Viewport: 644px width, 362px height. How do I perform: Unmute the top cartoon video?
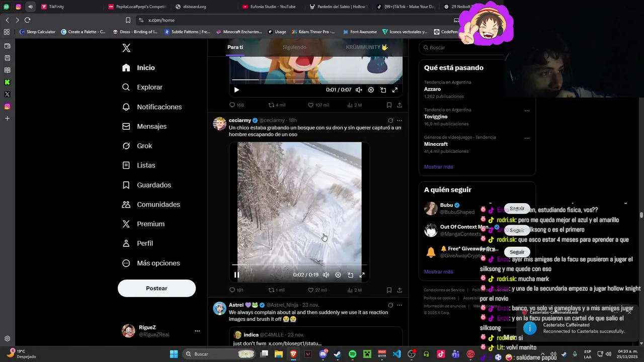point(359,90)
